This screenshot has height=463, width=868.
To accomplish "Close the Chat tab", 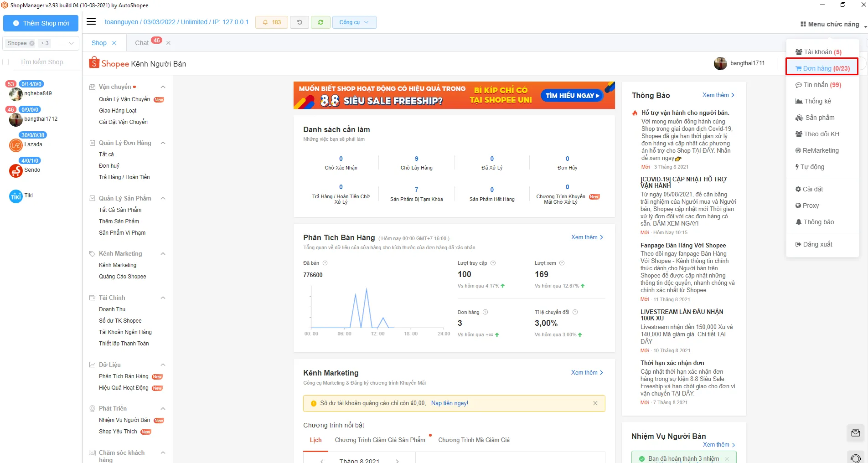I will point(168,43).
